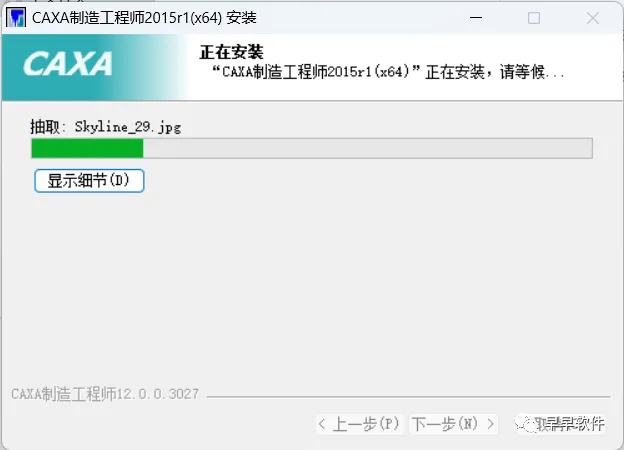
Task: Click the 正在安装 heading
Action: point(231,52)
